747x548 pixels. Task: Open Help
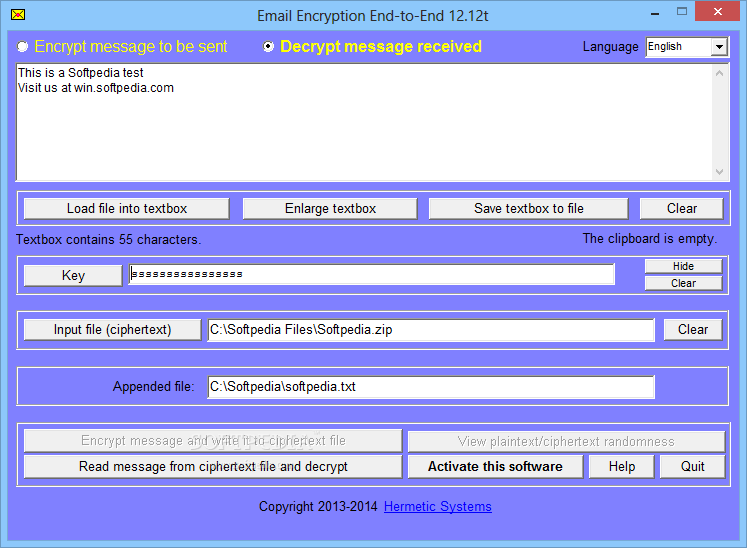[622, 467]
